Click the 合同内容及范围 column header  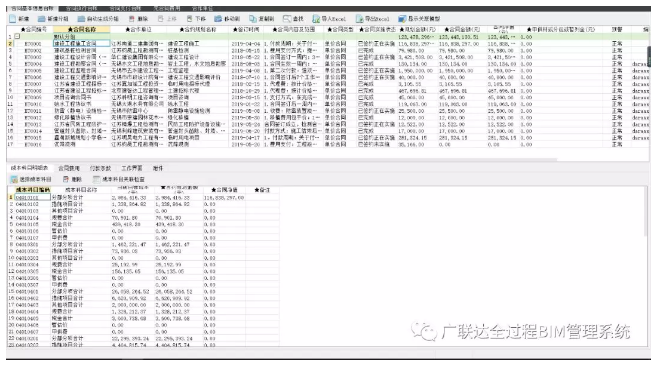(x=293, y=29)
